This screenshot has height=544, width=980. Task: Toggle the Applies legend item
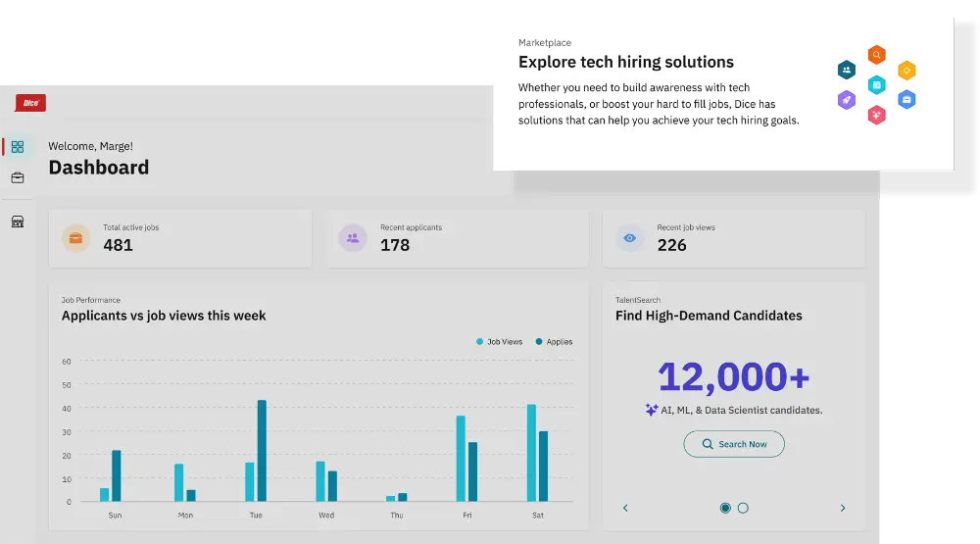(554, 342)
